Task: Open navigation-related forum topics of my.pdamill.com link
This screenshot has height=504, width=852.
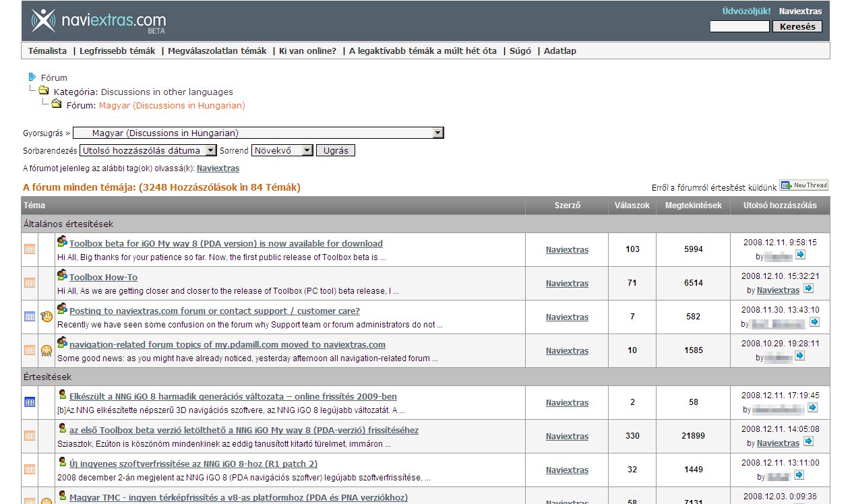Action: (x=227, y=344)
